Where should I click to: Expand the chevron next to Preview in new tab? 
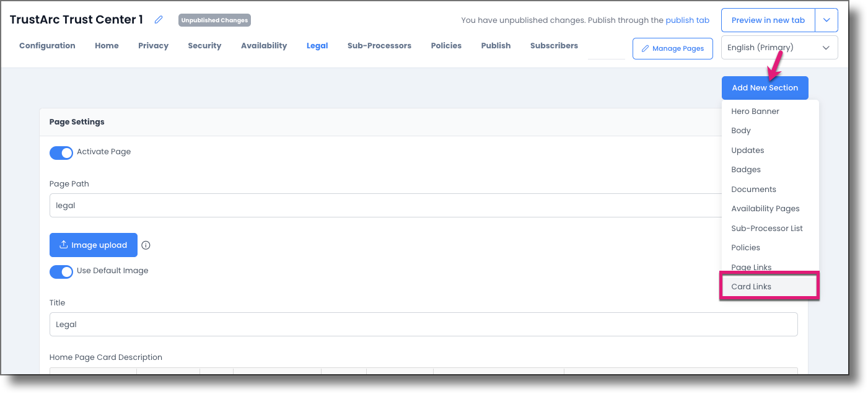pos(826,20)
